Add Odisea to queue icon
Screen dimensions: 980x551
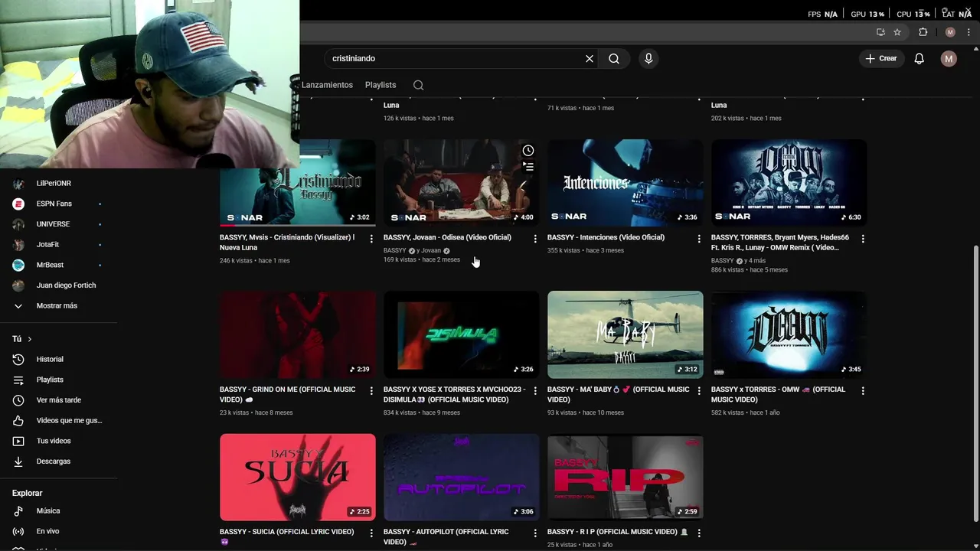click(528, 167)
